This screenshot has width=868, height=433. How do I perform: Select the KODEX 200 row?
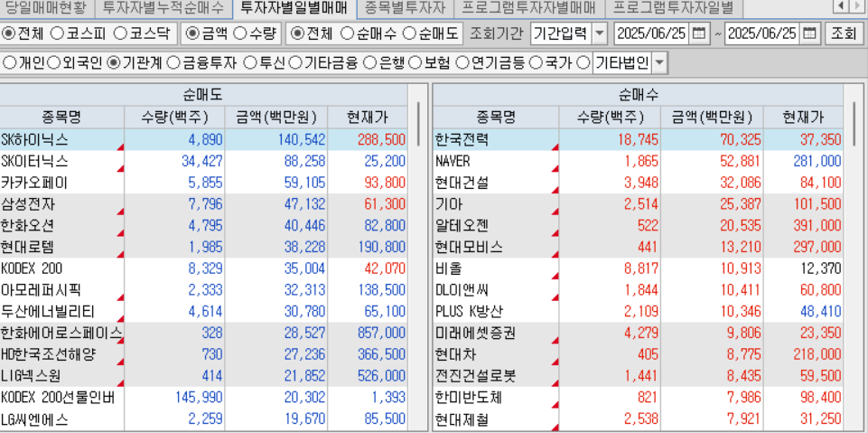[x=203, y=268]
